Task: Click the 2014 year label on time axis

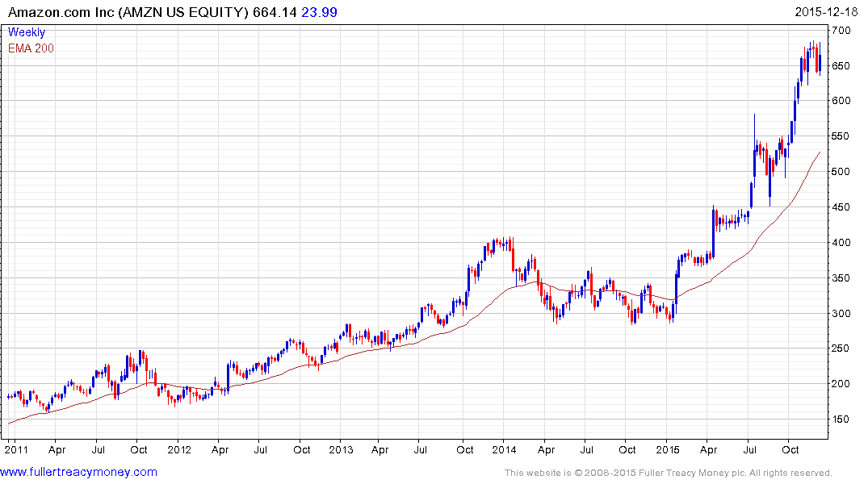Action: coord(505,449)
